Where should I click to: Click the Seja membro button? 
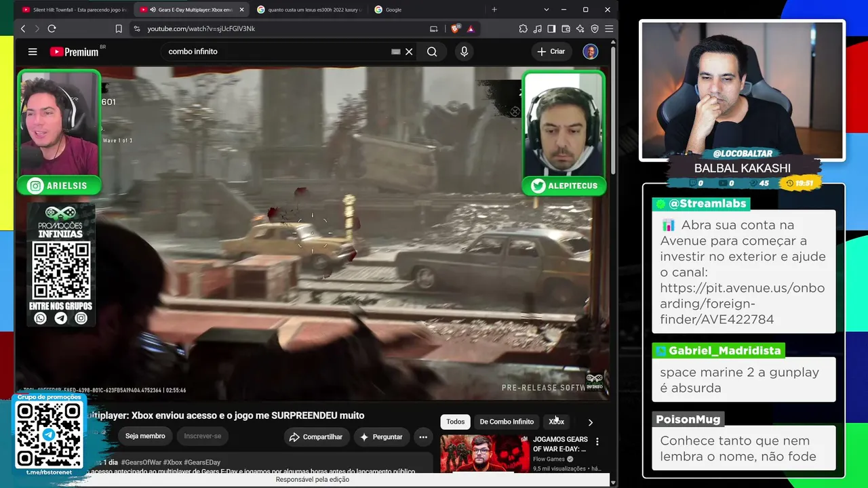click(x=145, y=436)
